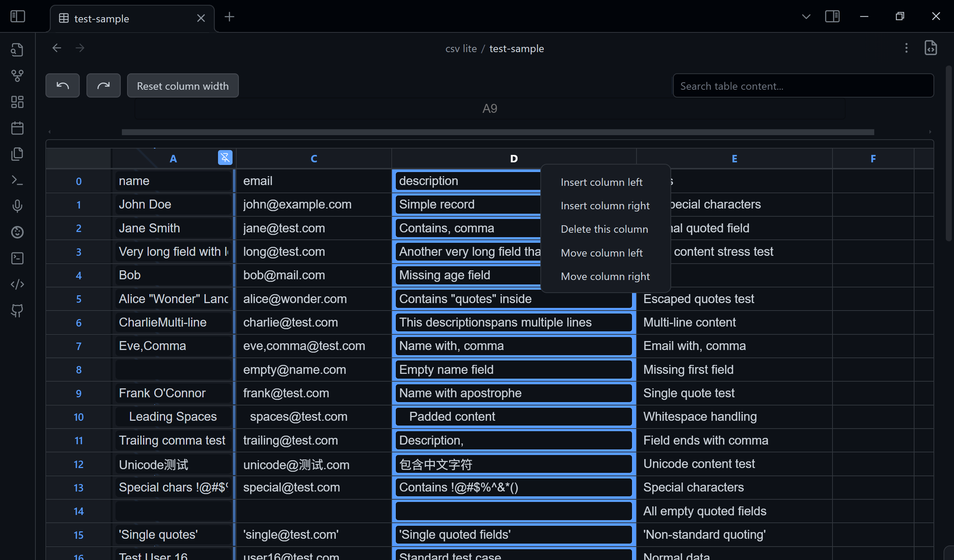Select Delete this column menu entry
The image size is (954, 560).
click(604, 229)
